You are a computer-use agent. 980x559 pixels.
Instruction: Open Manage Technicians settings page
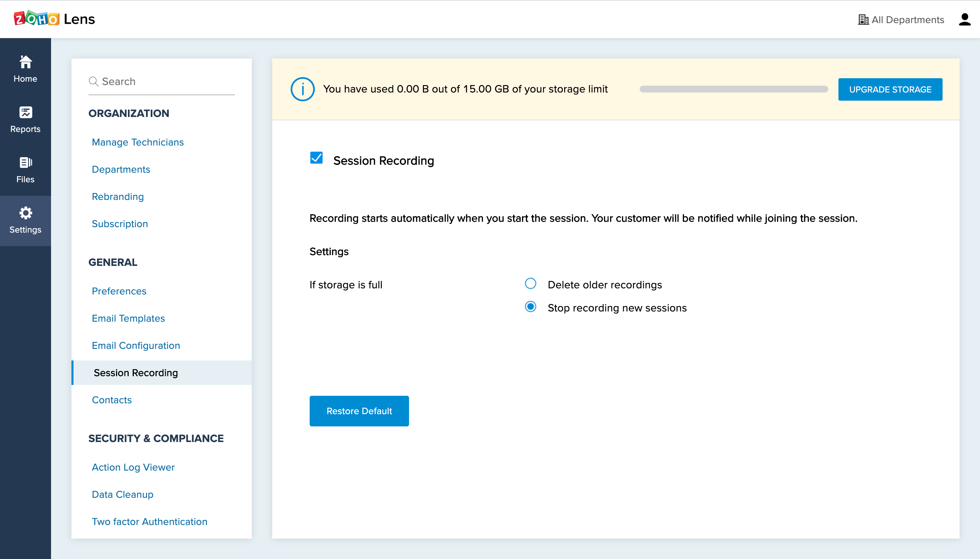click(137, 142)
